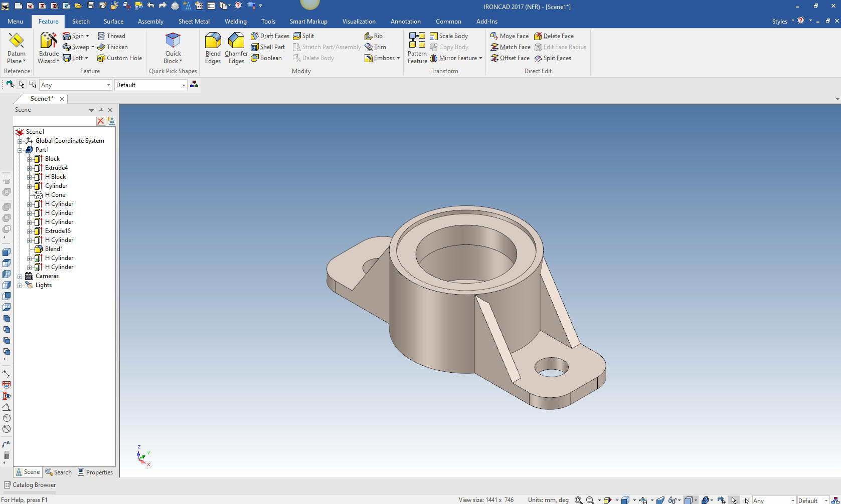This screenshot has height=504, width=841.
Task: Click the scene search input field
Action: click(54, 121)
